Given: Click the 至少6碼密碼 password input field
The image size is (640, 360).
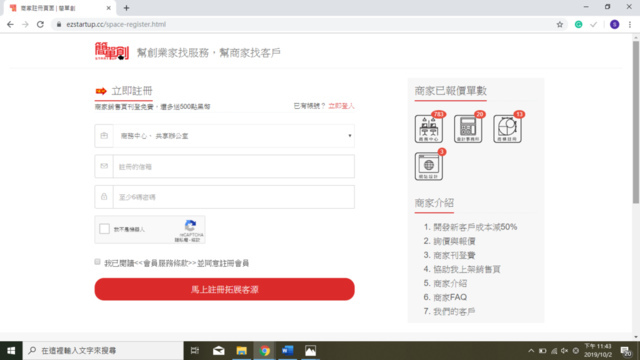Looking at the screenshot, I should (x=233, y=197).
